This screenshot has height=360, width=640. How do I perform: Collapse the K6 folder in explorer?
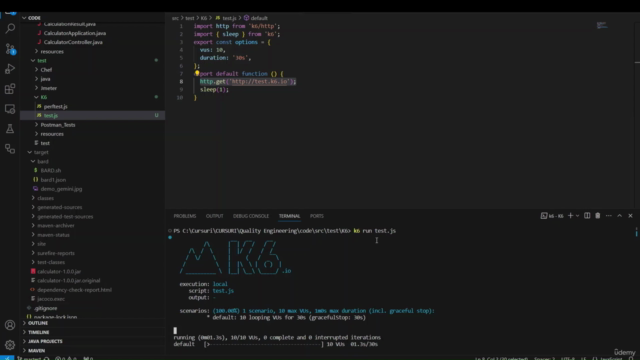tap(36, 97)
